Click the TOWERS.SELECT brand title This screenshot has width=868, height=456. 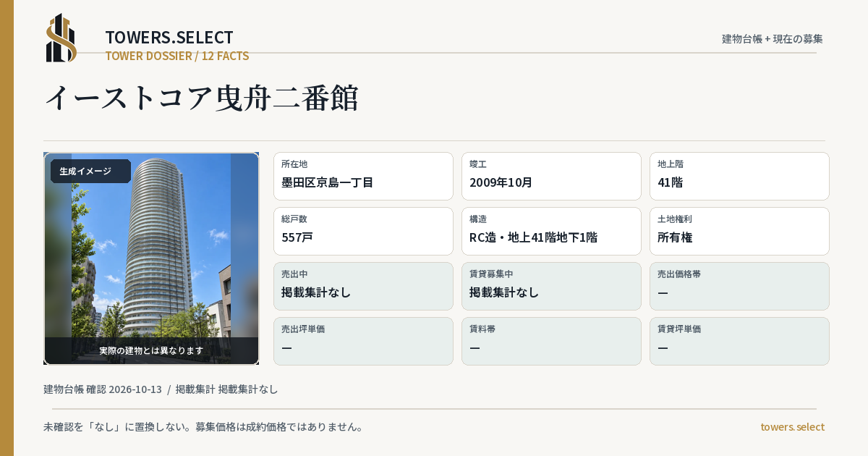169,38
